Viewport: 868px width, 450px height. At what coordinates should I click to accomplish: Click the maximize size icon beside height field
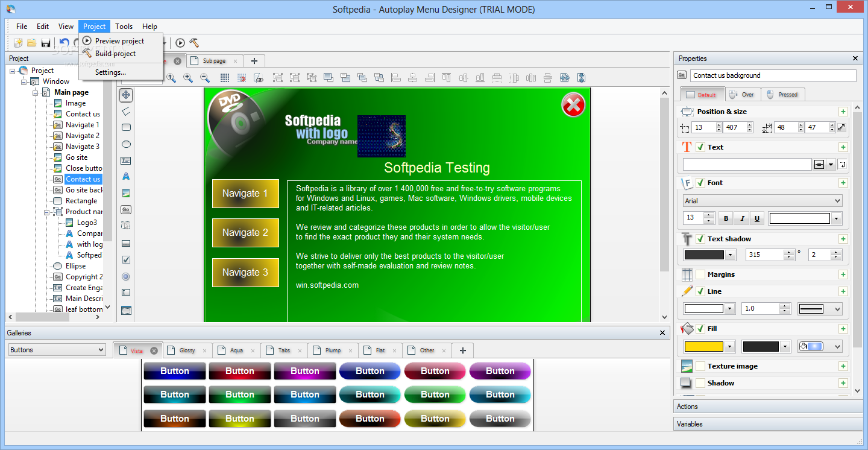[x=841, y=127]
